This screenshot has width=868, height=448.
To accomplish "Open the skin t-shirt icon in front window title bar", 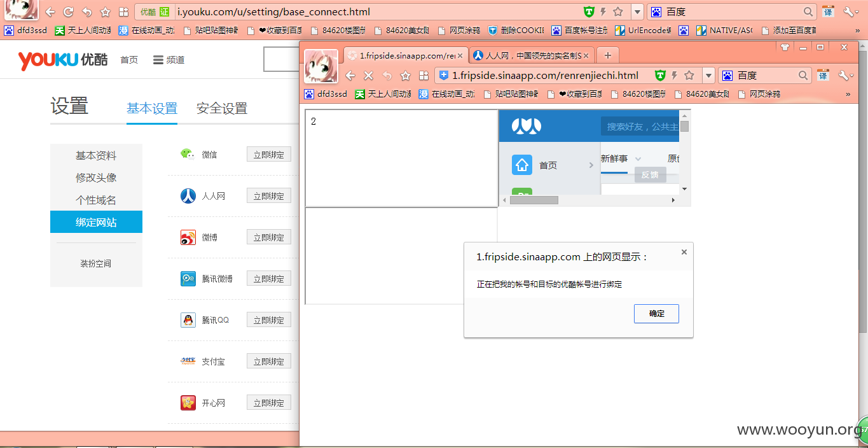I will pos(785,47).
